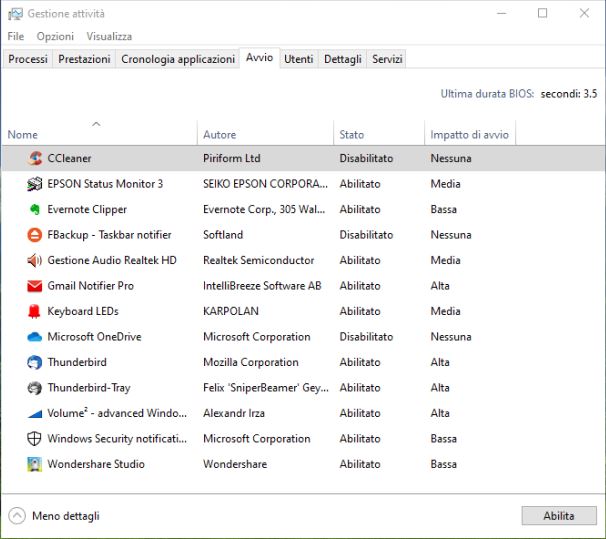Click the Keyboard LEDs red icon
Viewport: 606px width, 539px height.
click(x=34, y=311)
